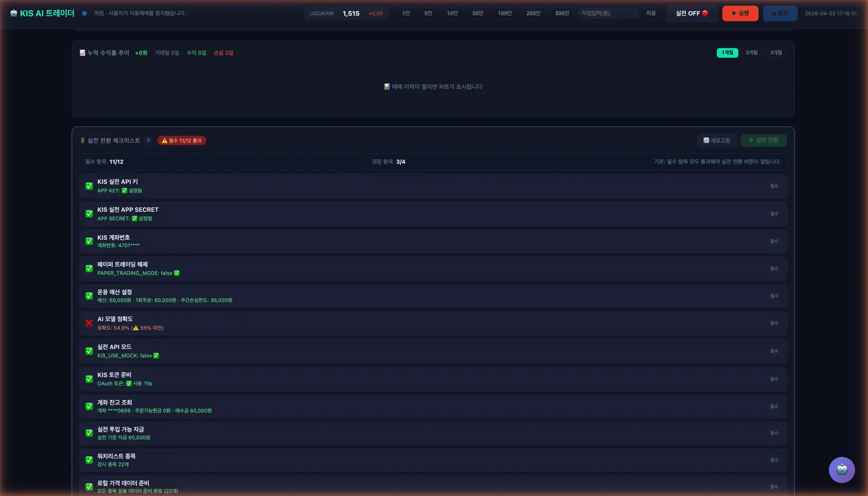This screenshot has width=868, height=496.
Task: Click the 필수 tag on the AI 모델 정확도 row
Action: [774, 323]
